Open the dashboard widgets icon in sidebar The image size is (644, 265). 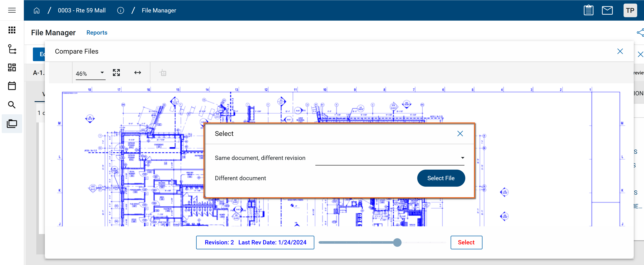[x=12, y=67]
